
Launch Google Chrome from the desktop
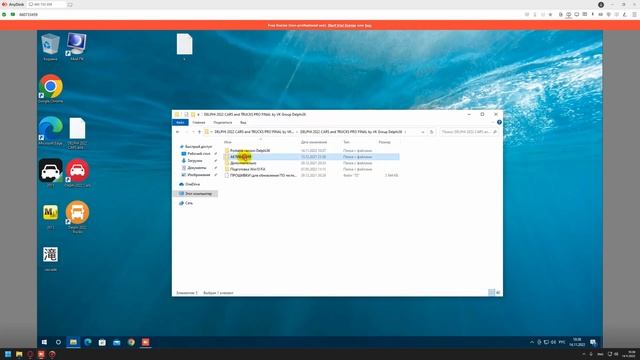click(51, 88)
